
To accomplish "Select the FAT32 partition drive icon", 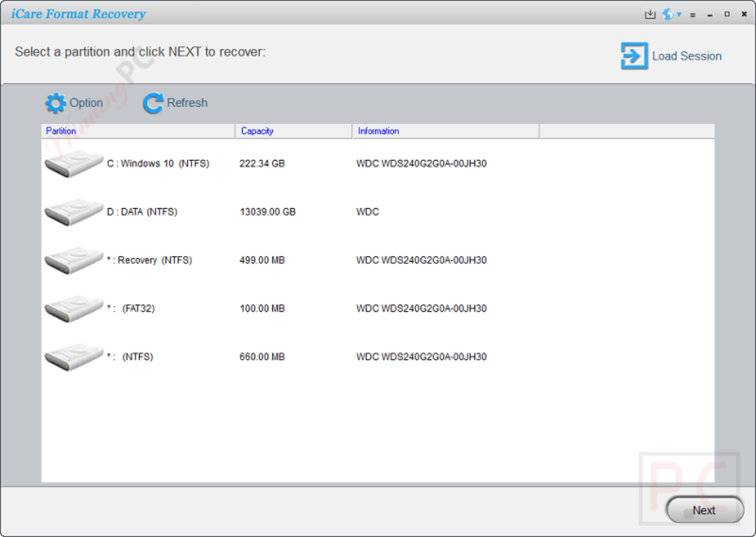I will pyautogui.click(x=73, y=309).
